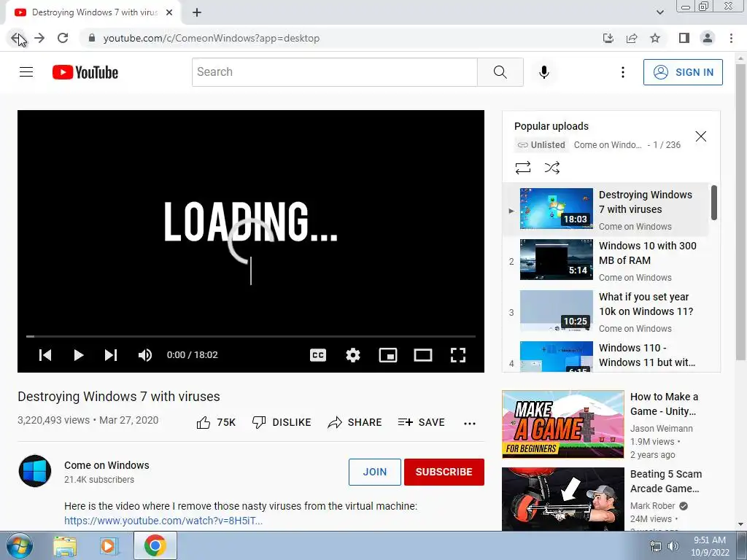Go back using the browser back arrow
The width and height of the screenshot is (747, 560).
click(16, 38)
